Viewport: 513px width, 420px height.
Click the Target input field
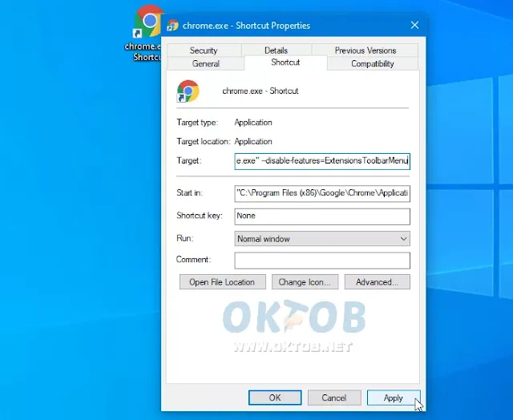point(322,161)
